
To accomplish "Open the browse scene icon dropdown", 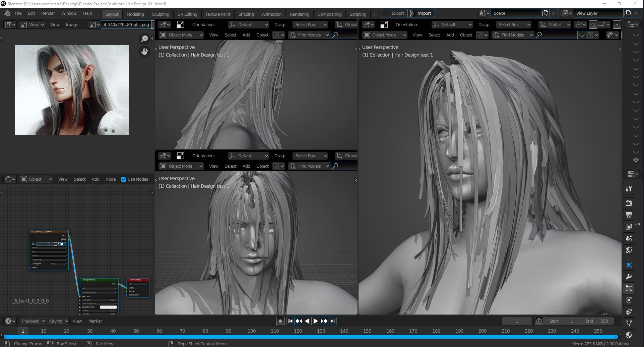I will tap(484, 13).
